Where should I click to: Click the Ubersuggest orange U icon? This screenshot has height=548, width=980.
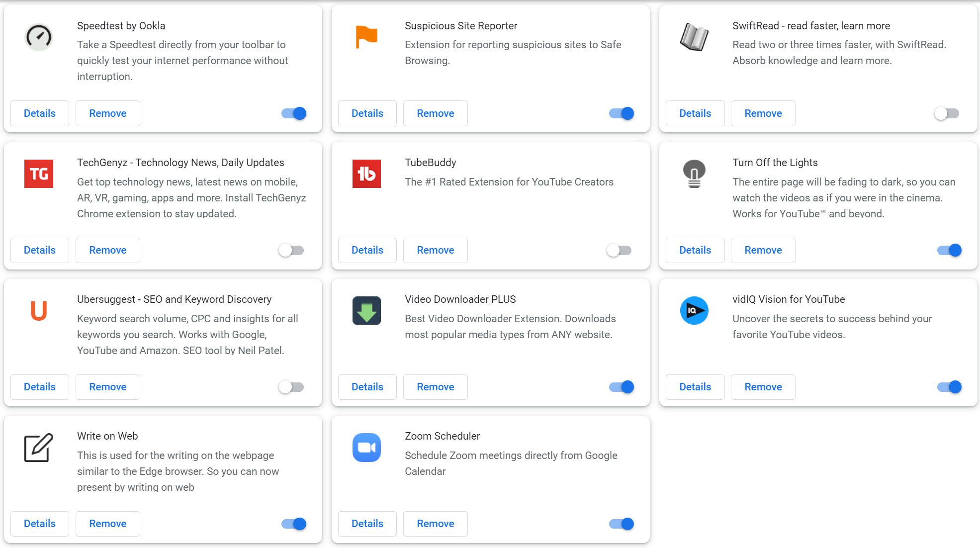38,310
